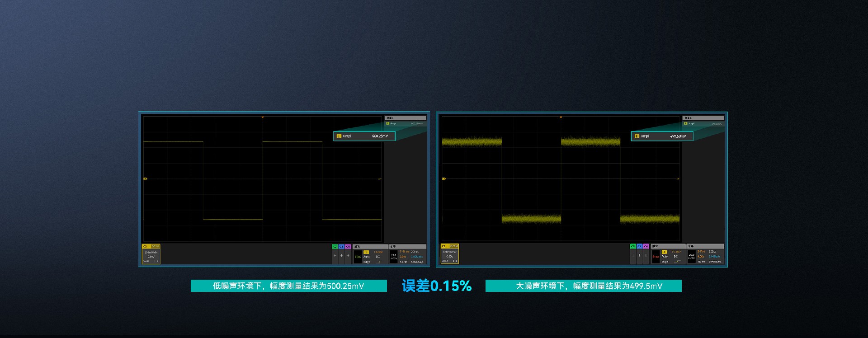
Task: Select orange trigger position marker atop noisy waveform
Action: [561, 117]
